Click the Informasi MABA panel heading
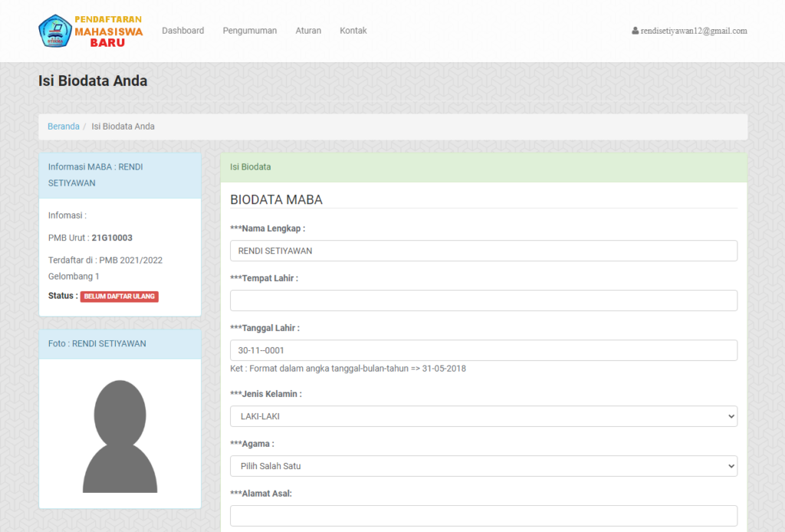The image size is (785, 532). (120, 176)
